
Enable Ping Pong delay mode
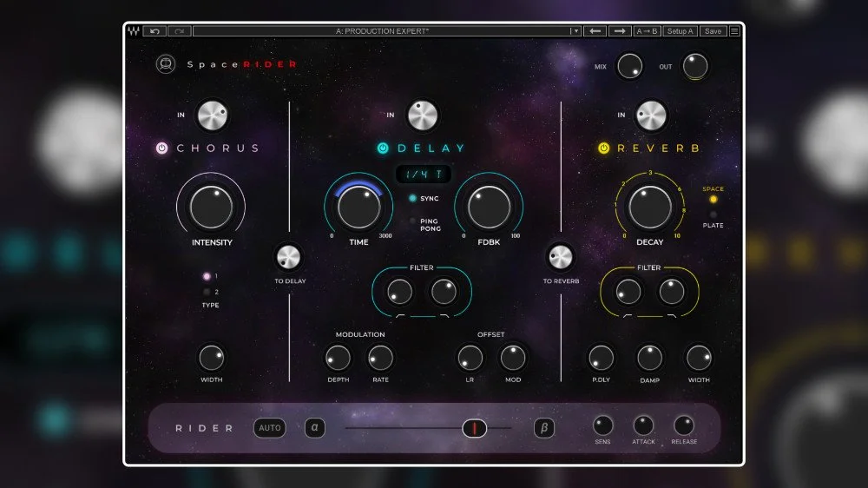(x=412, y=221)
